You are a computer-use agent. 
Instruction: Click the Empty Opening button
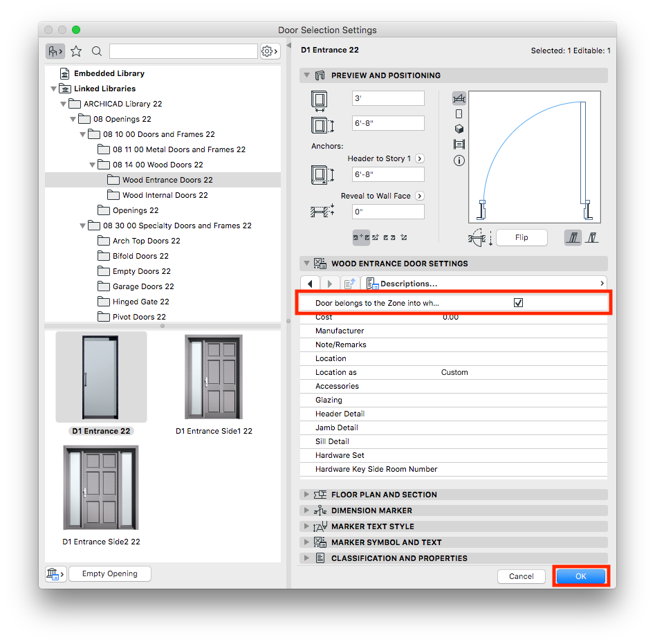tap(109, 574)
